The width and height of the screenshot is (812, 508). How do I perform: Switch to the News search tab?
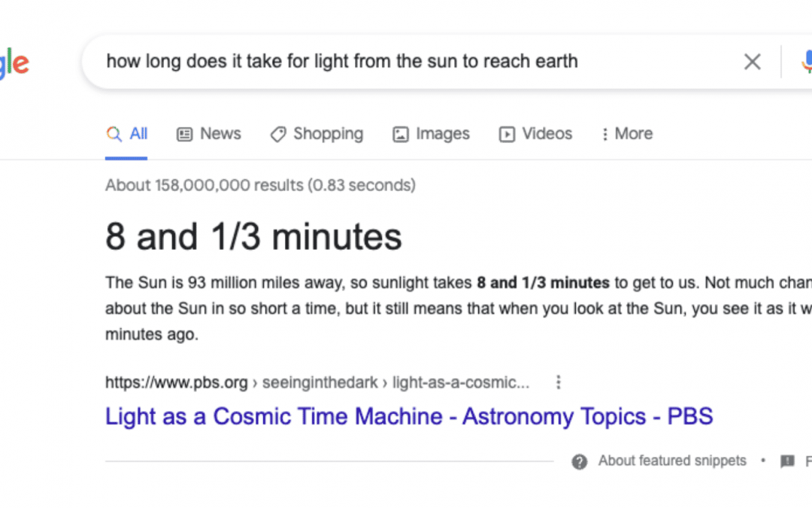220,133
